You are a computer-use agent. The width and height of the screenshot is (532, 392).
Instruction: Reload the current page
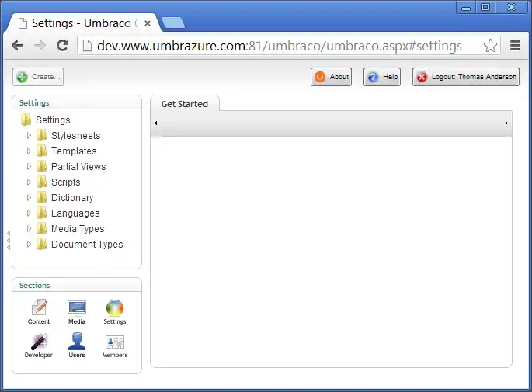(x=62, y=45)
